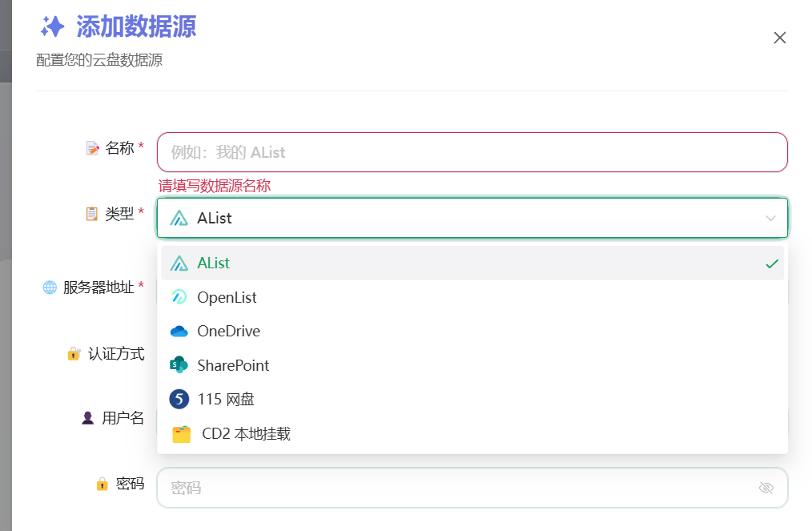Click the document icon next to 类型 label
The height and width of the screenshot is (531, 812).
tap(90, 213)
